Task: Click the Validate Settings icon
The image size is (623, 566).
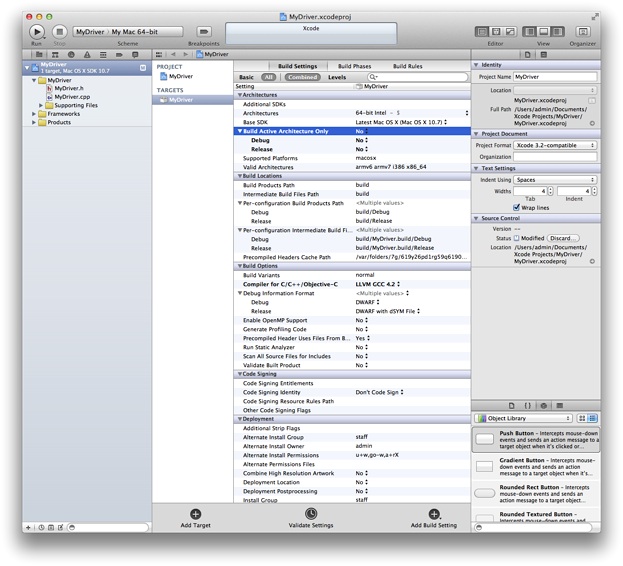Action: click(311, 513)
